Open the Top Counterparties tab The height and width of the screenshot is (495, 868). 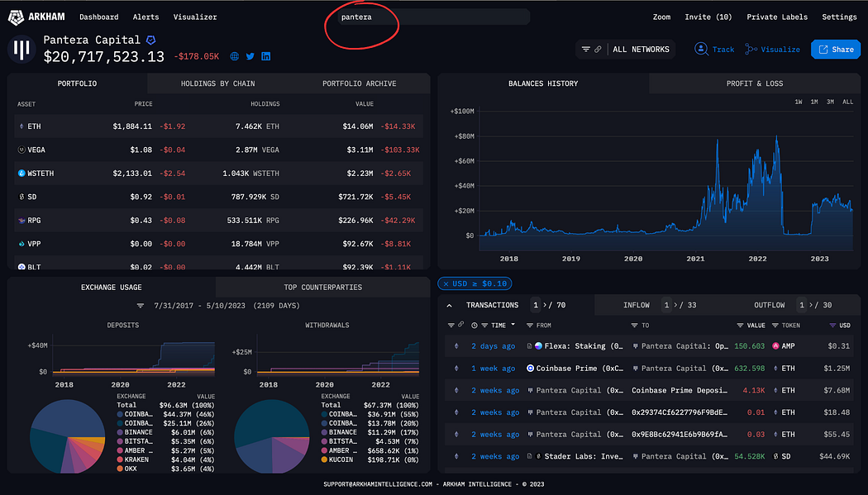pyautogui.click(x=322, y=287)
